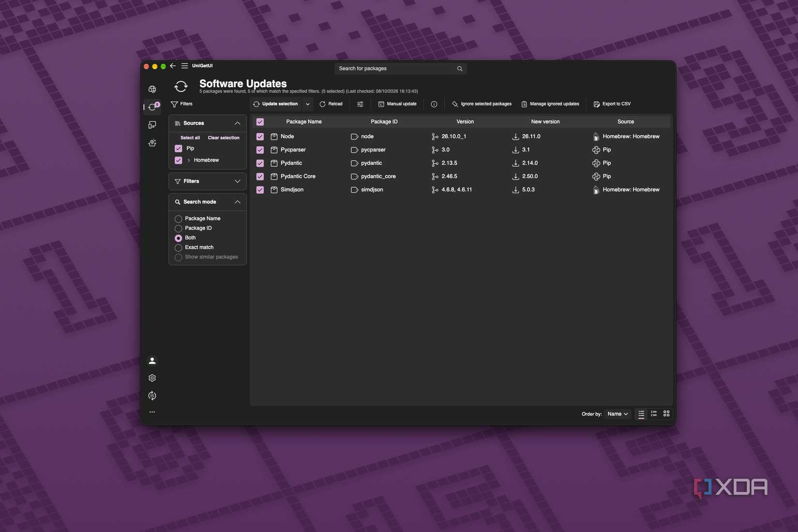Sort by the New version column header
798x532 pixels.
(x=545, y=122)
